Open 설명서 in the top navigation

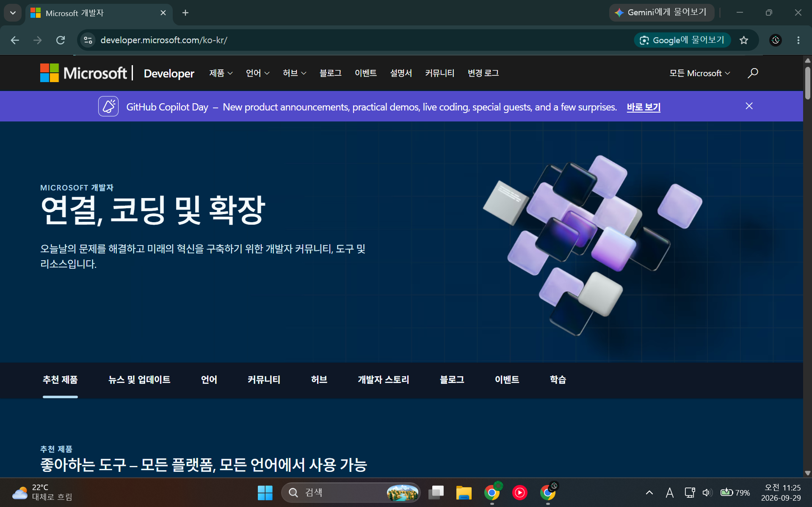pyautogui.click(x=401, y=73)
